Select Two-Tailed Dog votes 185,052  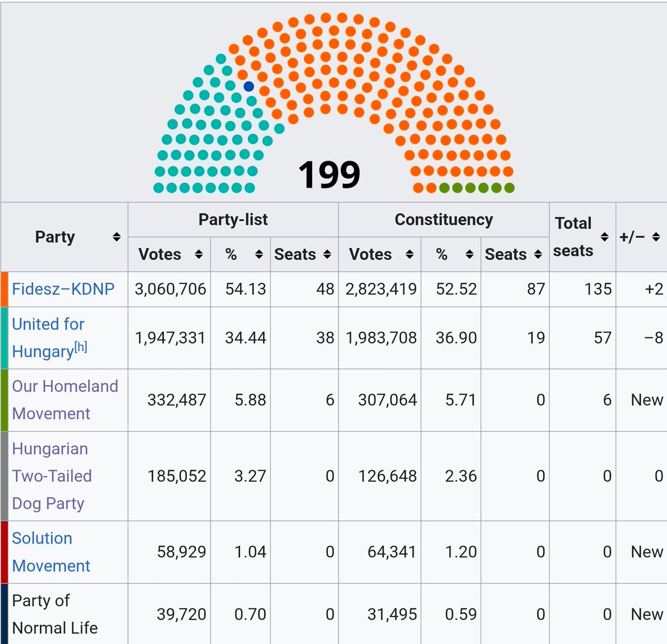(177, 476)
